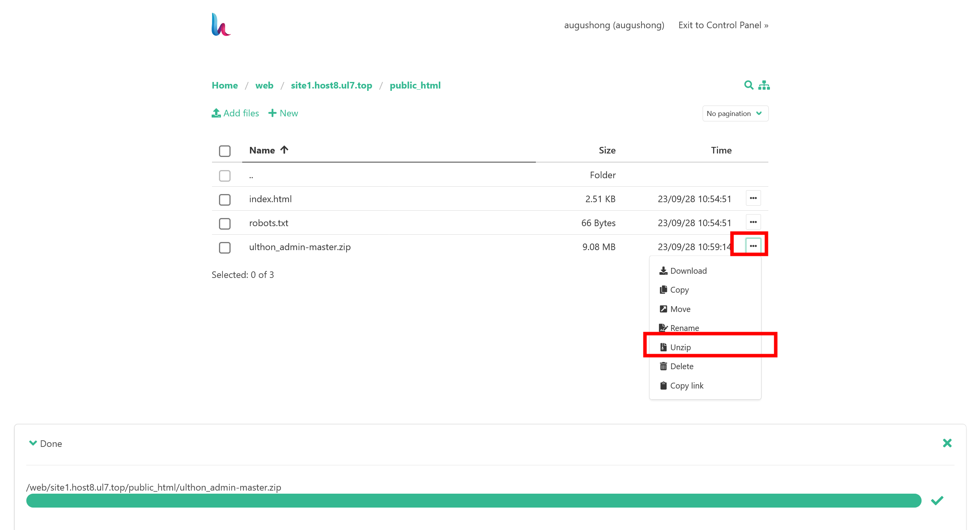Click the green upload progress bar

[474, 501]
